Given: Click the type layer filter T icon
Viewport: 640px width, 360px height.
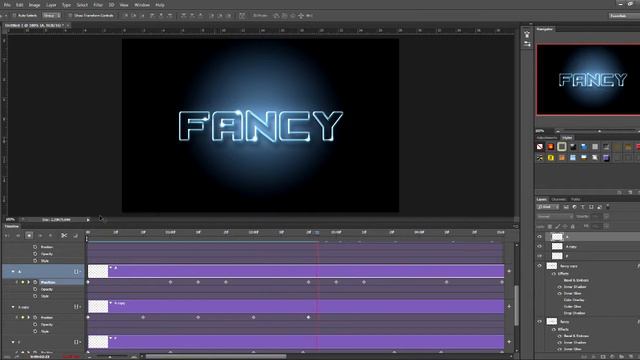Looking at the screenshot, I should [x=582, y=207].
